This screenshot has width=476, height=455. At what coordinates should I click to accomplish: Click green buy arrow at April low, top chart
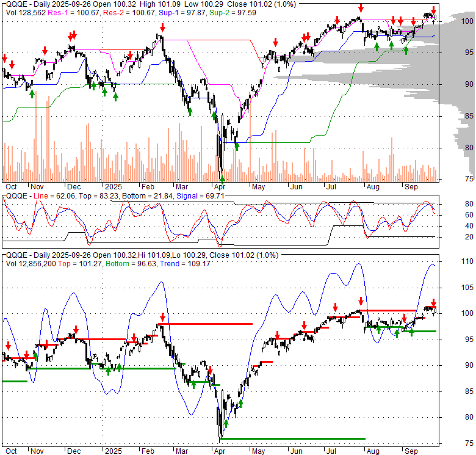coord(222,180)
